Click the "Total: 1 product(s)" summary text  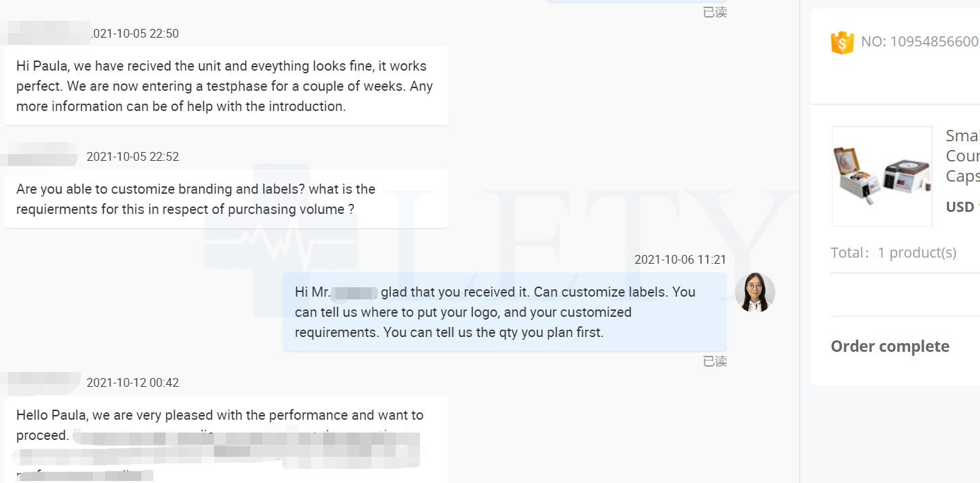click(893, 253)
